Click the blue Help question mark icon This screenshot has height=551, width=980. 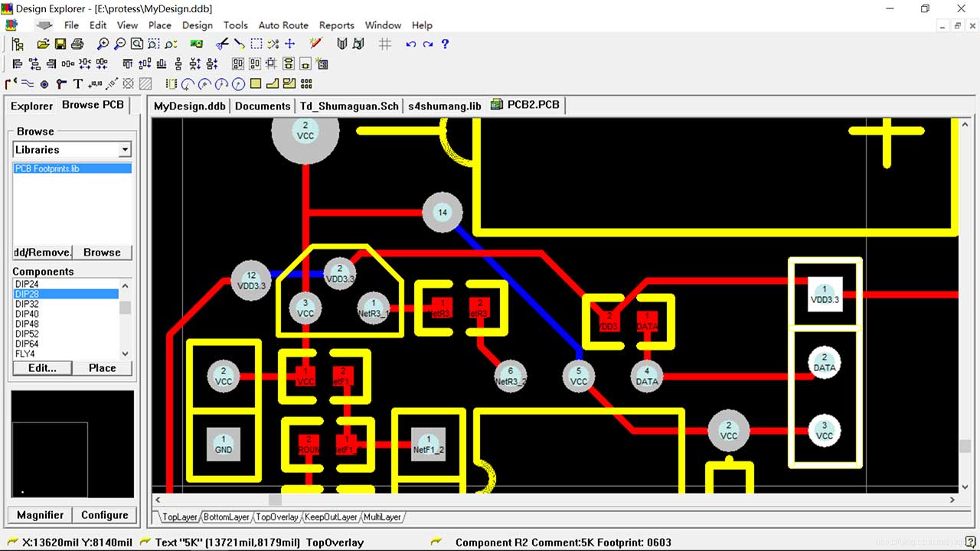[445, 44]
